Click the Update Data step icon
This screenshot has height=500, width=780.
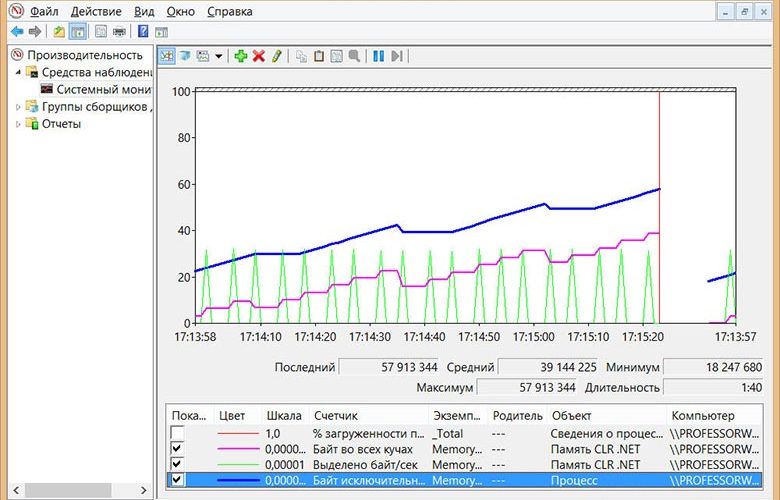click(397, 56)
